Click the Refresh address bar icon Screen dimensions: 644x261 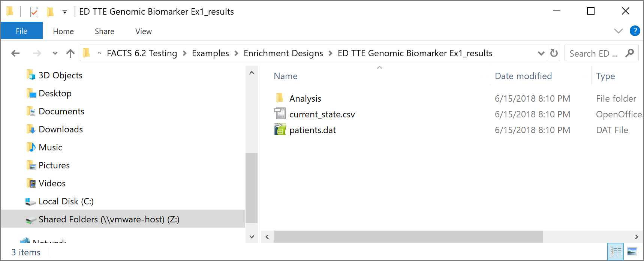(554, 53)
